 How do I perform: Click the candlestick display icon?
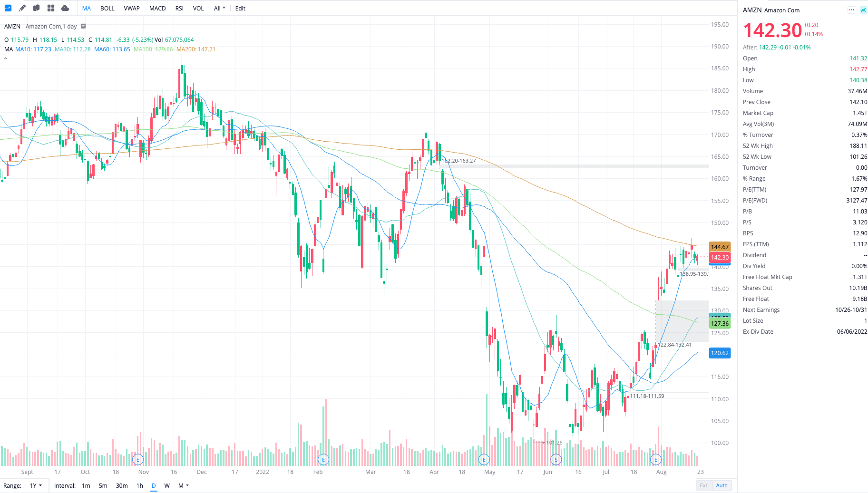(x=36, y=8)
